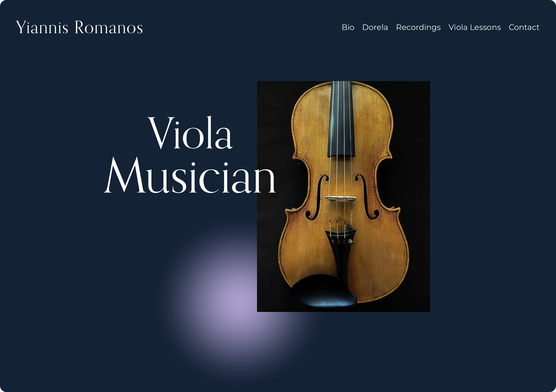The image size is (556, 392).
Task: Click the viola photo
Action: pyautogui.click(x=343, y=196)
